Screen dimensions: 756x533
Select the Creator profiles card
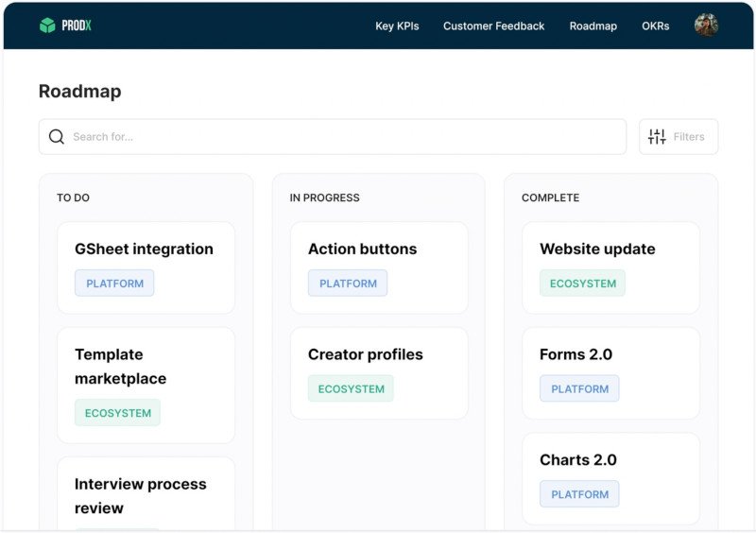coord(379,373)
